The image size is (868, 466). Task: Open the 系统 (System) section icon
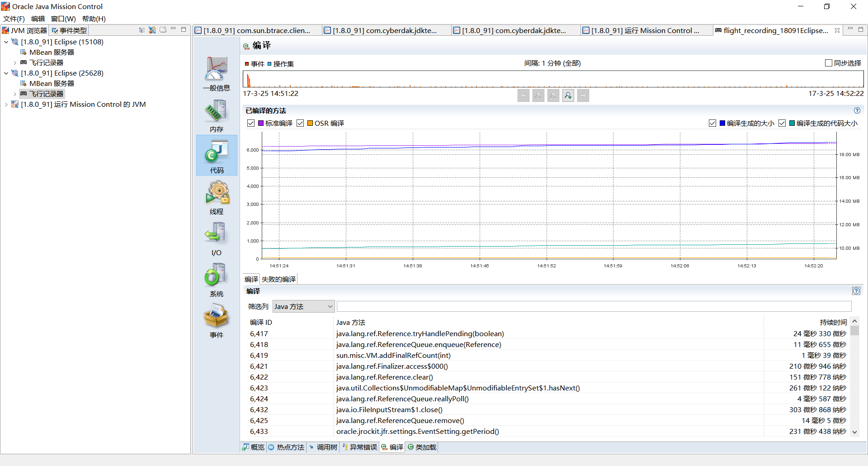(217, 280)
